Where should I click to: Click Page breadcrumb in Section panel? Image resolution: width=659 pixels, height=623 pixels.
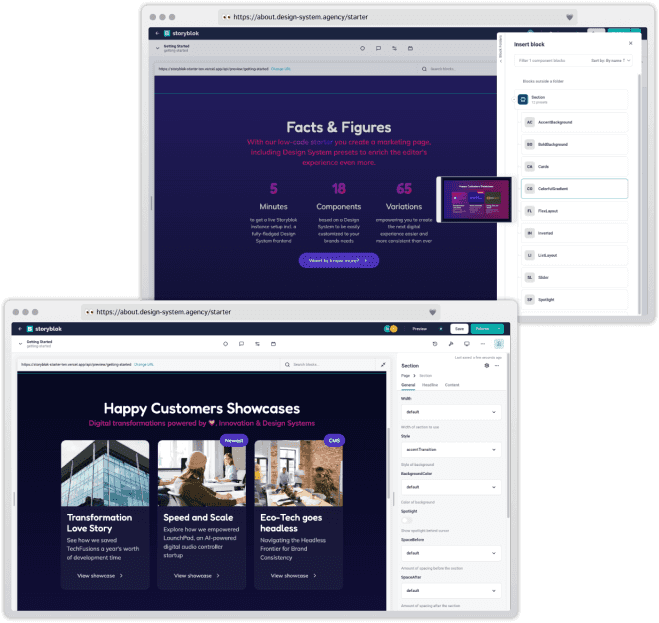click(405, 376)
